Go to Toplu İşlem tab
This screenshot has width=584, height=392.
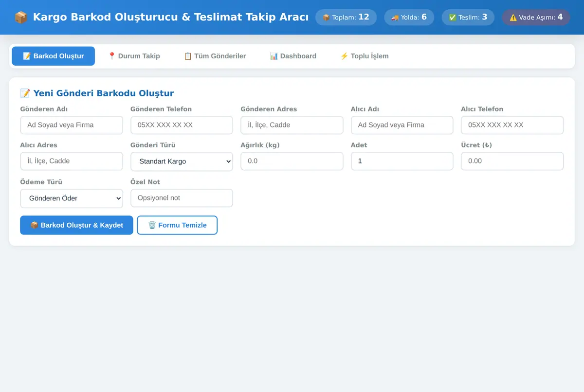coord(365,56)
